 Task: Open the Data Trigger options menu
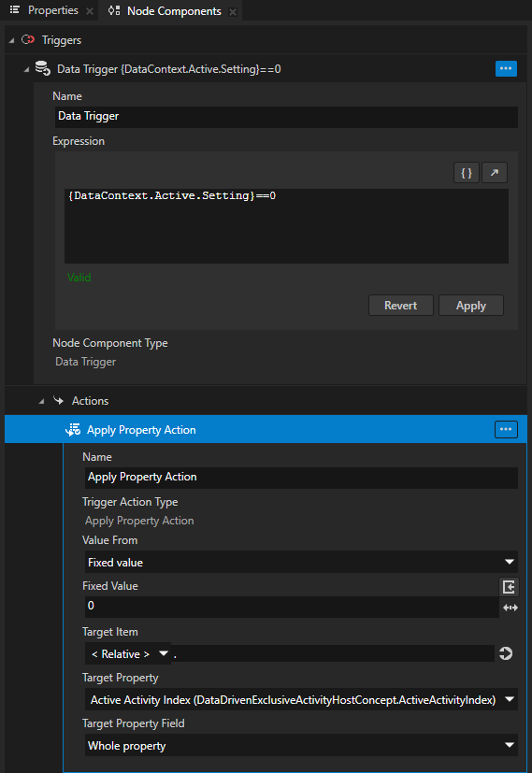click(x=506, y=68)
